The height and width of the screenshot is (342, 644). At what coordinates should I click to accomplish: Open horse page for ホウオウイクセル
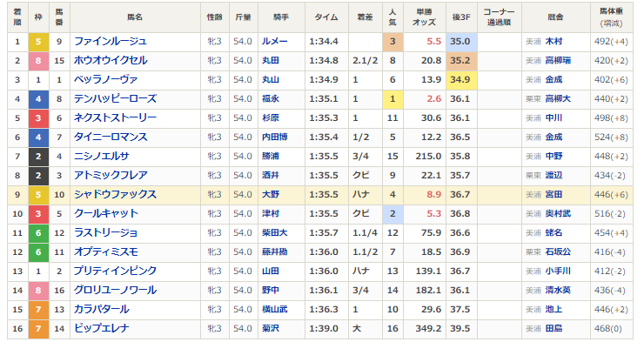coord(111,61)
